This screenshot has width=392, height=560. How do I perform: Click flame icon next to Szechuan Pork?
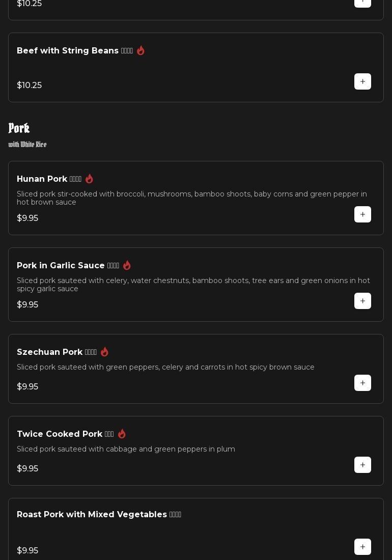tap(104, 352)
